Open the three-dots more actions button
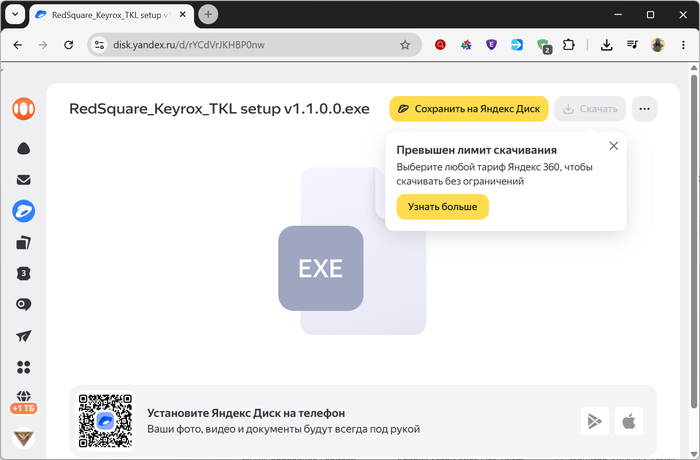This screenshot has height=460, width=700. (644, 109)
